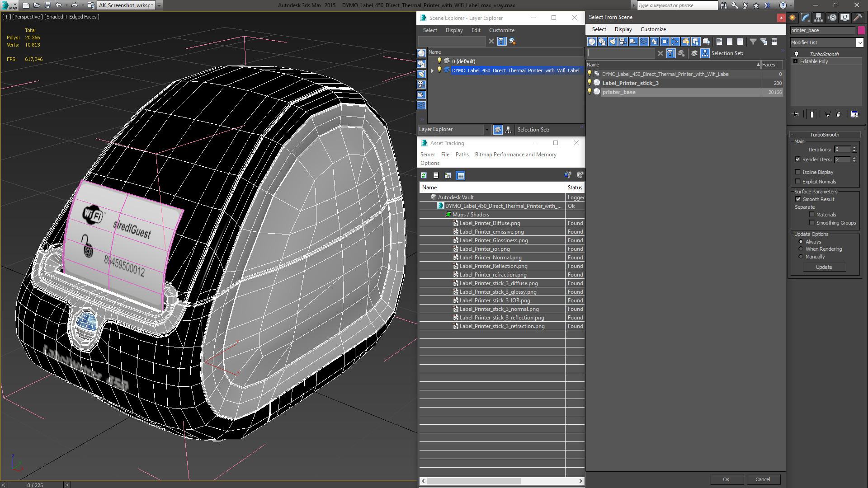The image size is (868, 488).
Task: Open the Modifier List dropdown
Action: pos(859,42)
